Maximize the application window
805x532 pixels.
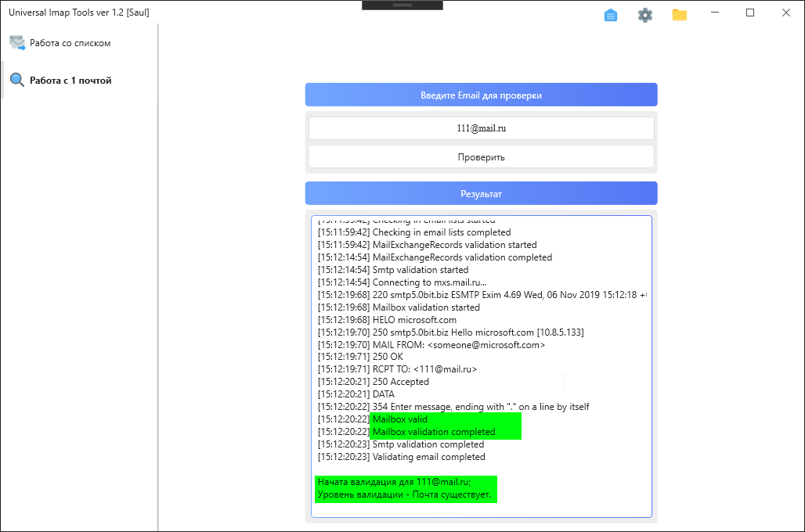[750, 13]
